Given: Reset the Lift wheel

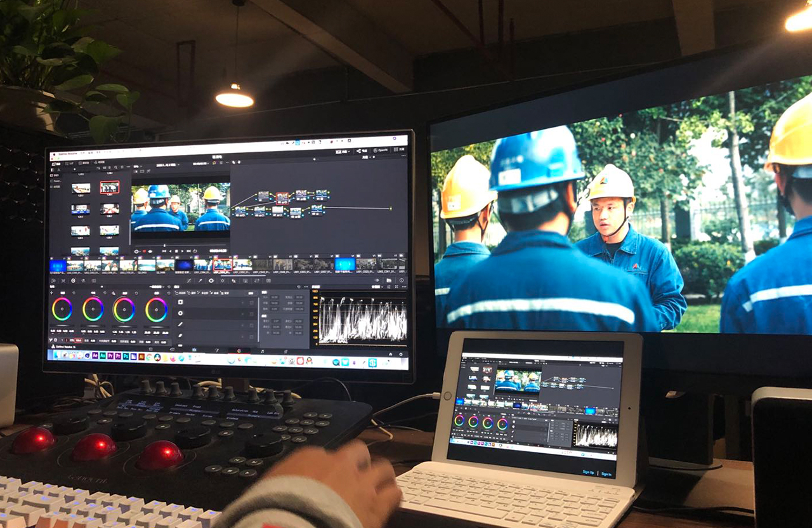Looking at the screenshot, I should tap(73, 294).
